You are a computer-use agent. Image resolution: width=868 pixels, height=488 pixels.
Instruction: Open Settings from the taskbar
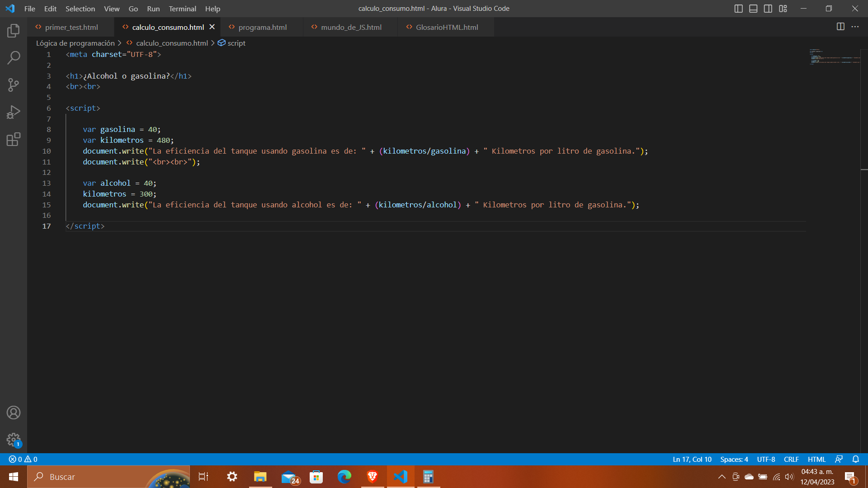(x=232, y=477)
